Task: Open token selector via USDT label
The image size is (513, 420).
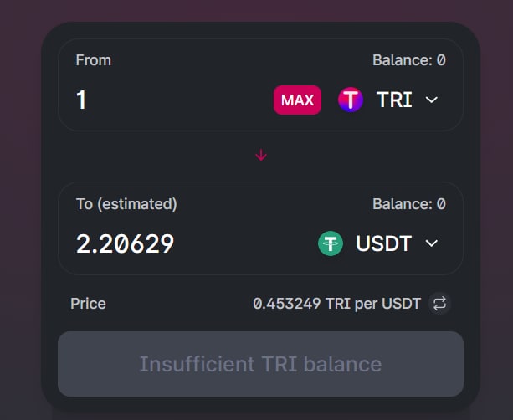Action: click(x=384, y=243)
